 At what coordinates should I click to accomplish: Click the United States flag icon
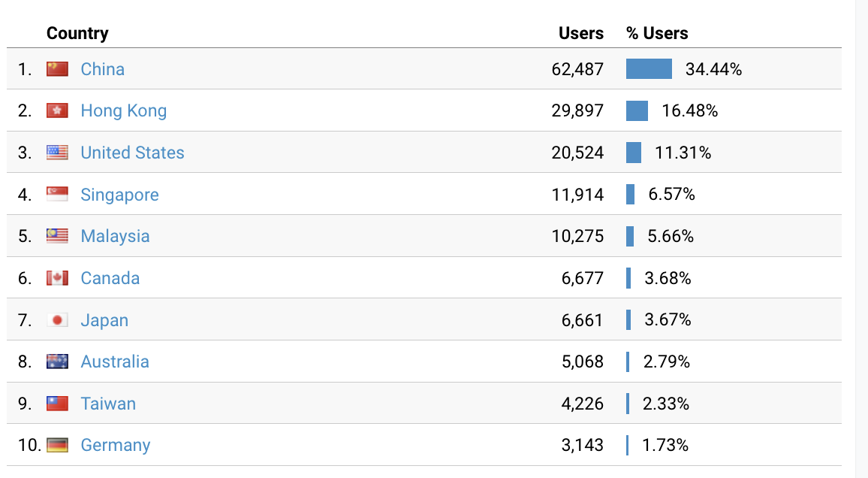(57, 153)
